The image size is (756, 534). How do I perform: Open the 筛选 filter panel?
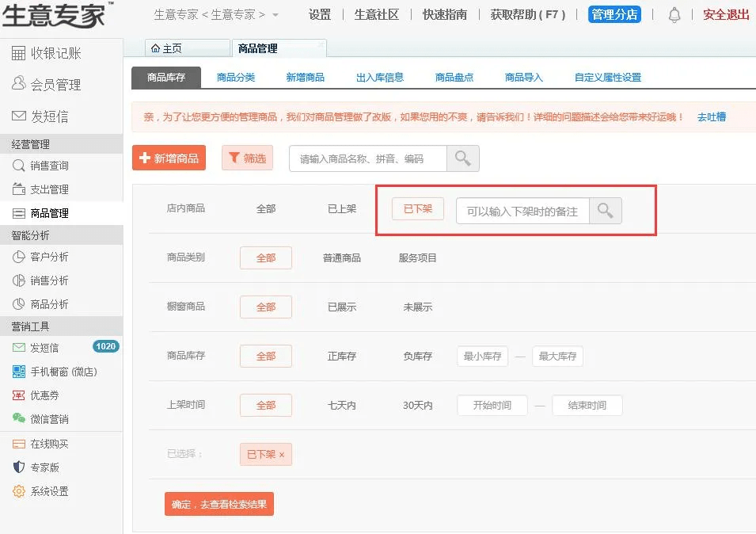coord(246,158)
